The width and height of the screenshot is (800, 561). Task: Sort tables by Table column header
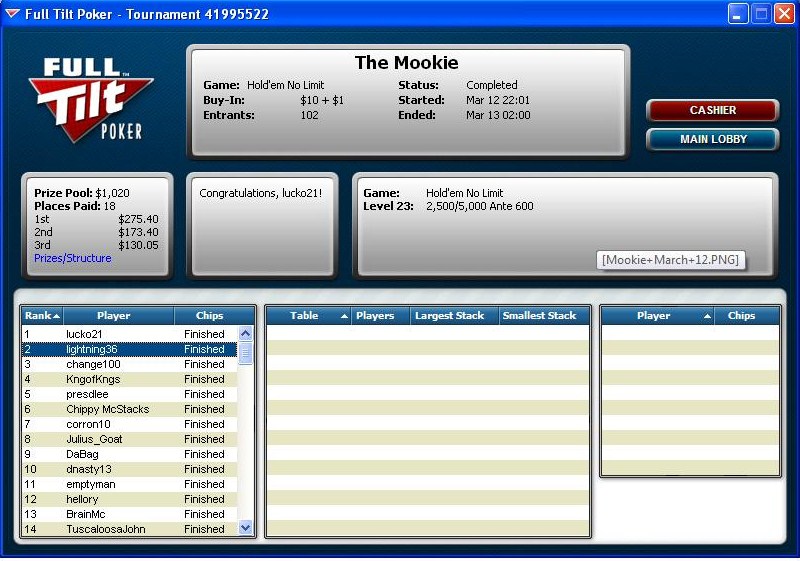(308, 316)
